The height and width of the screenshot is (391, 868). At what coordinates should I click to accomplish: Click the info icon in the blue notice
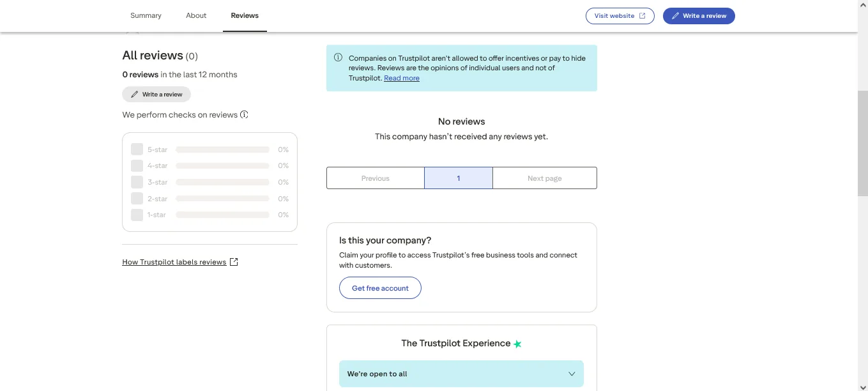338,57
